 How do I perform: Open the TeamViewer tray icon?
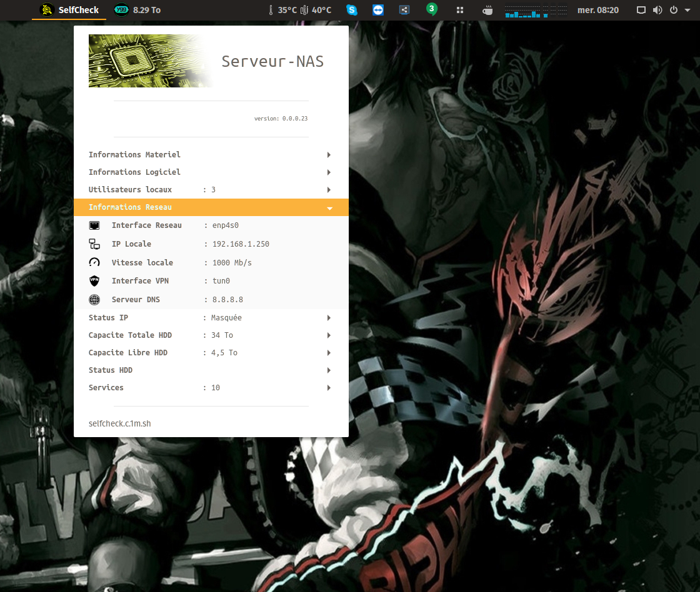[x=378, y=10]
